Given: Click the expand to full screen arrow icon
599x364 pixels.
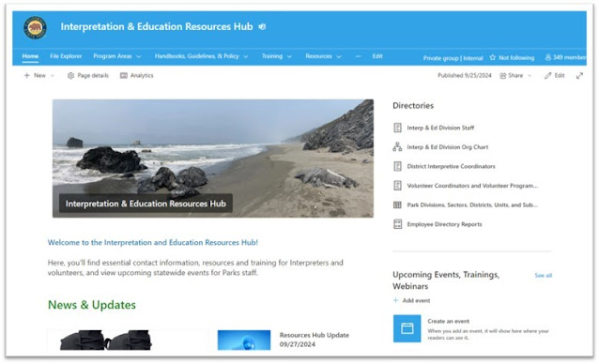Looking at the screenshot, I should tap(579, 76).
